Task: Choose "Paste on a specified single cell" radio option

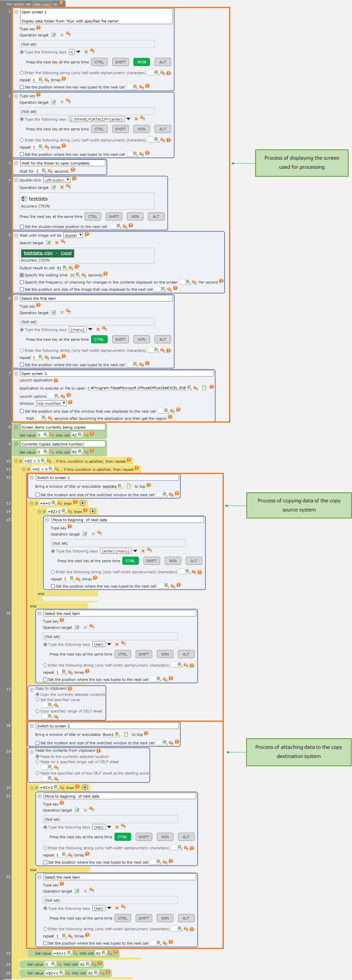Action: [38, 761]
